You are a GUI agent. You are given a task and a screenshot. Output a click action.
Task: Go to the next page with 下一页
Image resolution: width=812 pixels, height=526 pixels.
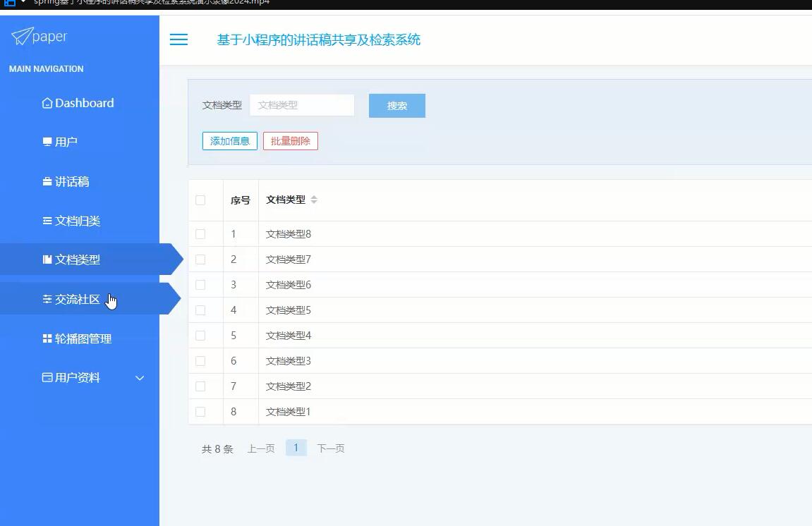tap(331, 448)
